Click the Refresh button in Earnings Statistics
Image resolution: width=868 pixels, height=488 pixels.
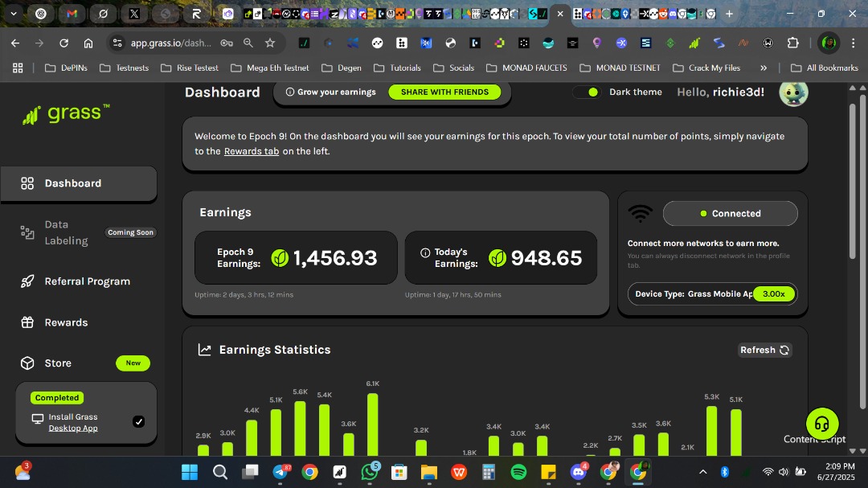coord(764,350)
